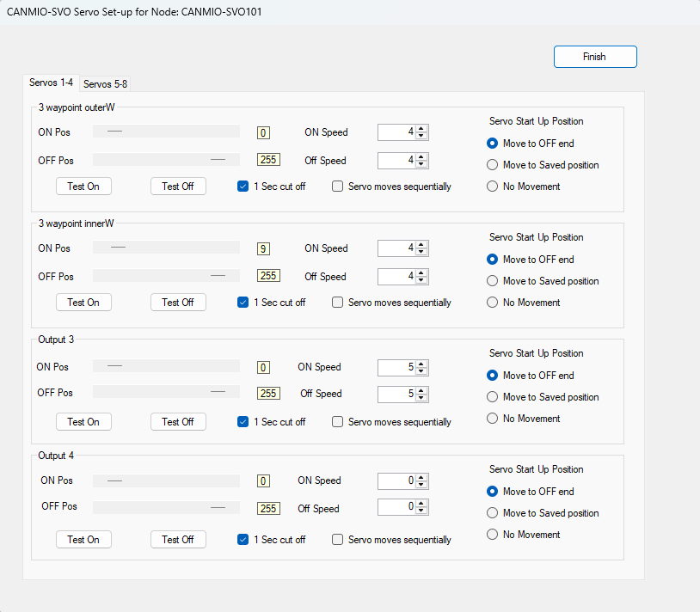
Task: Select the Servos 1-4 tab
Action: click(51, 83)
